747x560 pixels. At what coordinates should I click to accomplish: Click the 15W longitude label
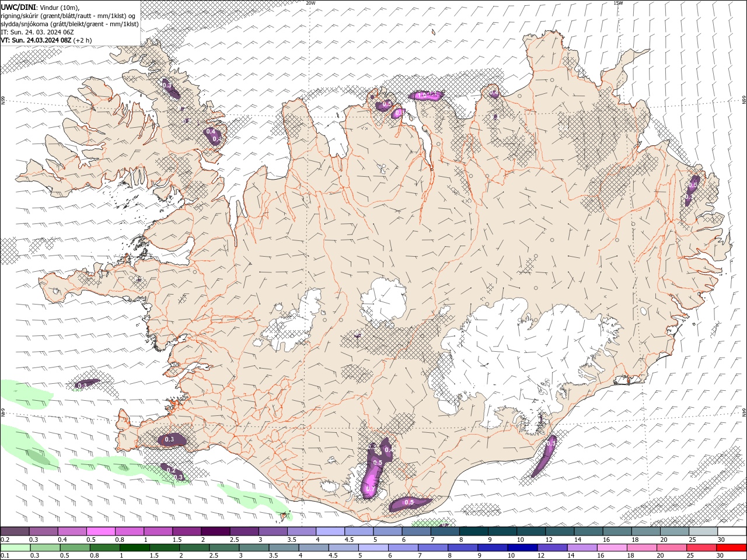[617, 3]
